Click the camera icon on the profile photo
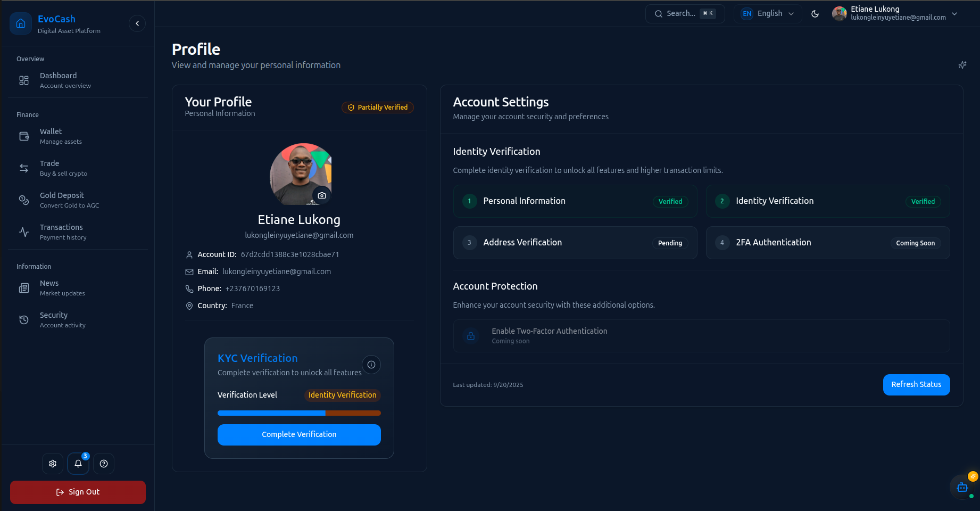 (322, 195)
